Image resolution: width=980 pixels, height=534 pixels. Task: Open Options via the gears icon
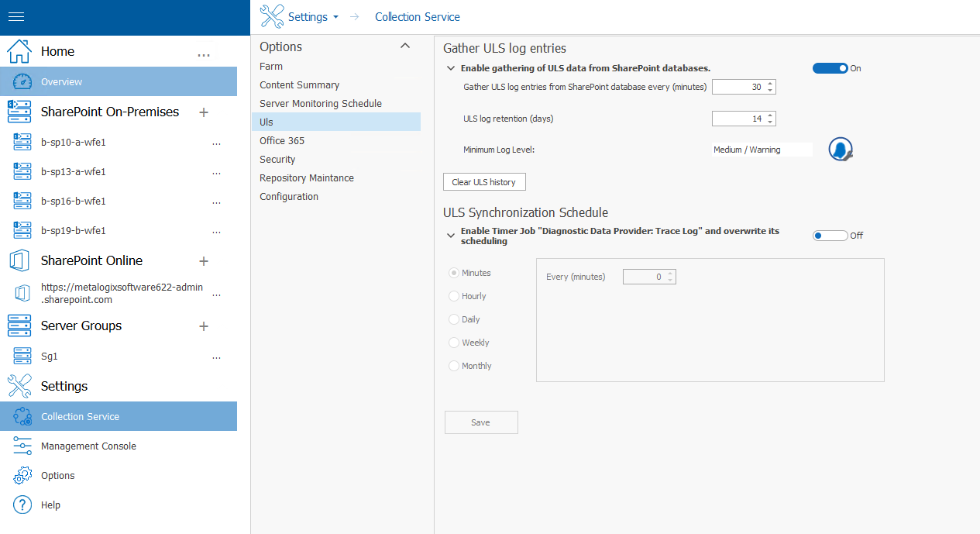click(x=22, y=475)
